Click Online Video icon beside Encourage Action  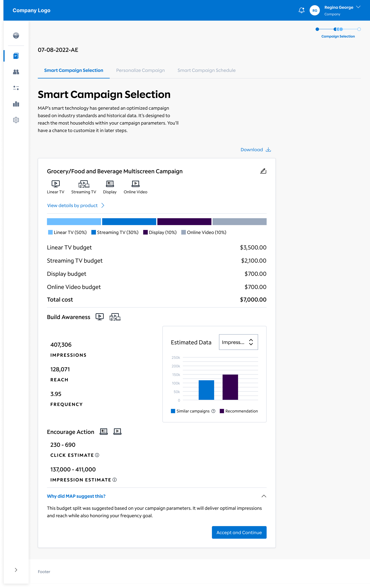(118, 432)
